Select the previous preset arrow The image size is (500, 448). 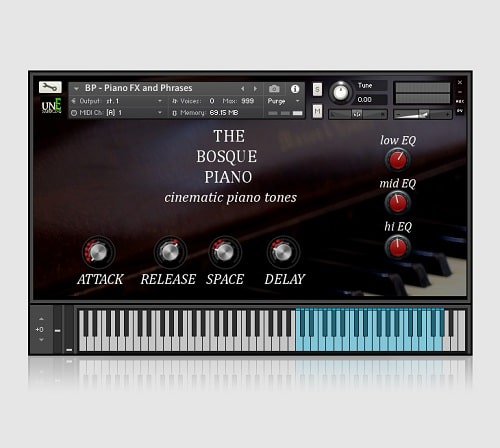click(x=243, y=89)
